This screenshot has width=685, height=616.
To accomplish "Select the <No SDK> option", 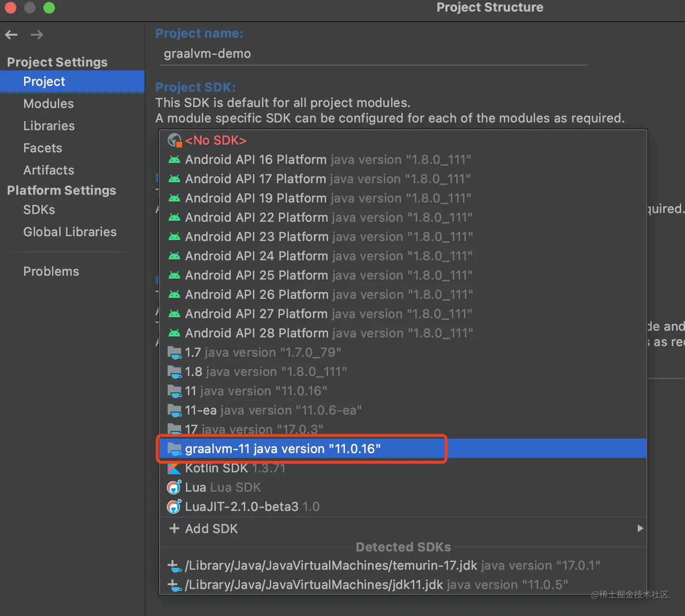I will (x=403, y=140).
